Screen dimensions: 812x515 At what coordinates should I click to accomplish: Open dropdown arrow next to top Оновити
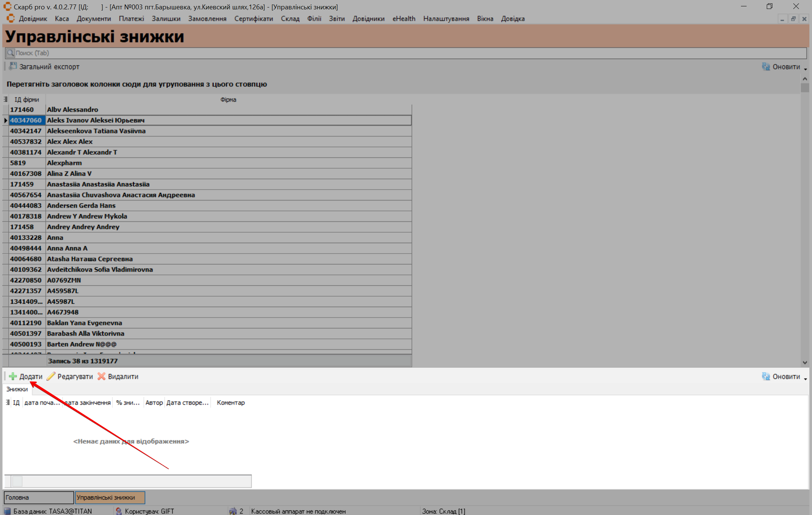(805, 69)
